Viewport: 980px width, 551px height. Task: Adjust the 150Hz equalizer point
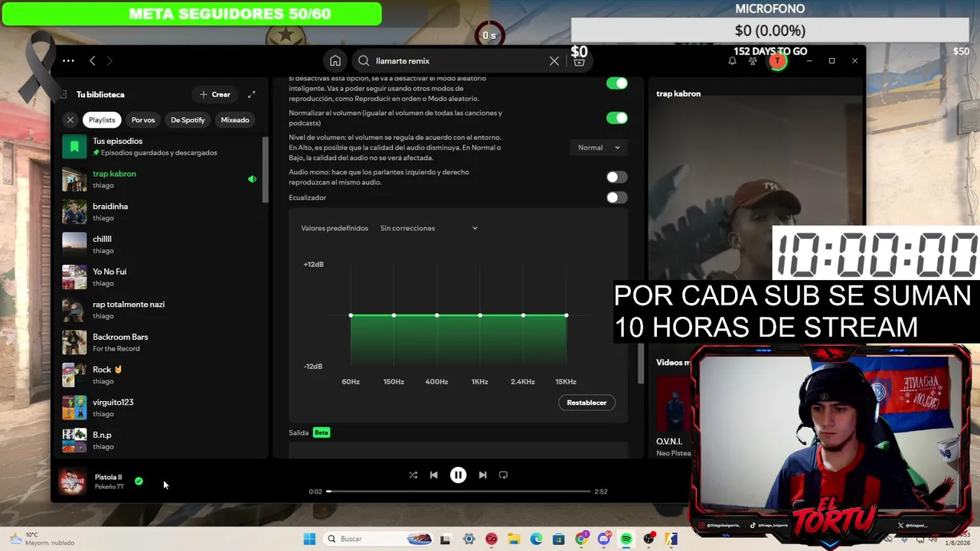(394, 315)
